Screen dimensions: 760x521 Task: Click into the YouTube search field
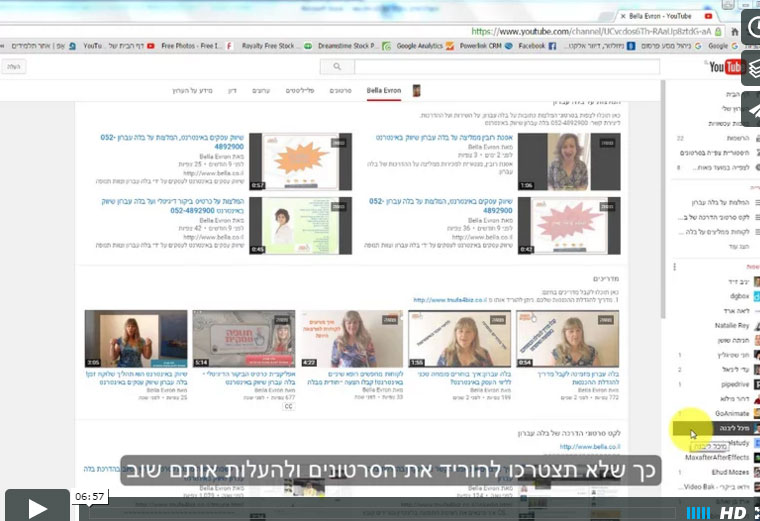tap(500, 67)
